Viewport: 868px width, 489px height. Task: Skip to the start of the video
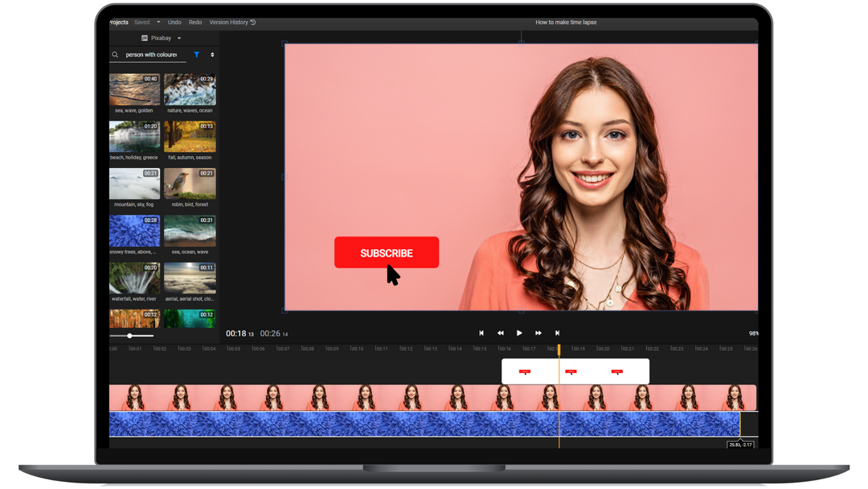point(481,333)
